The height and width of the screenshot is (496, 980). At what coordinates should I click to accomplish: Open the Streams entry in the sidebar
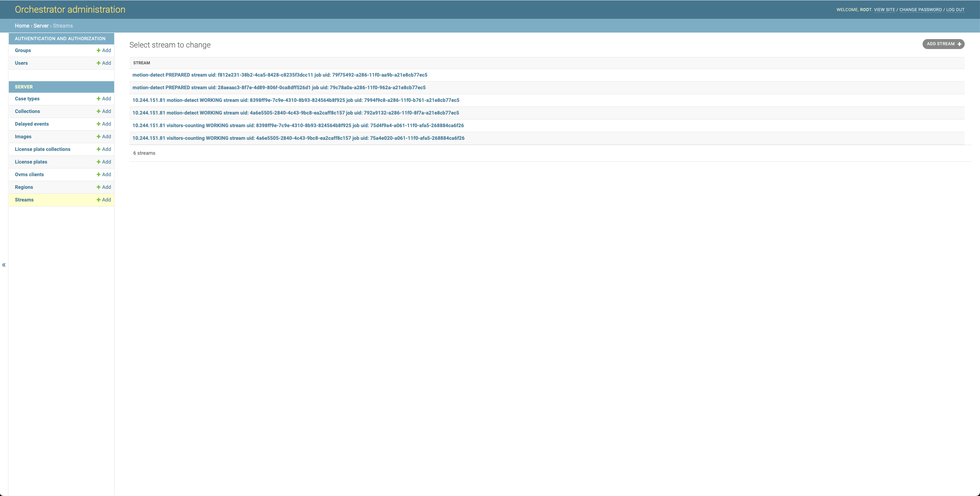[24, 200]
